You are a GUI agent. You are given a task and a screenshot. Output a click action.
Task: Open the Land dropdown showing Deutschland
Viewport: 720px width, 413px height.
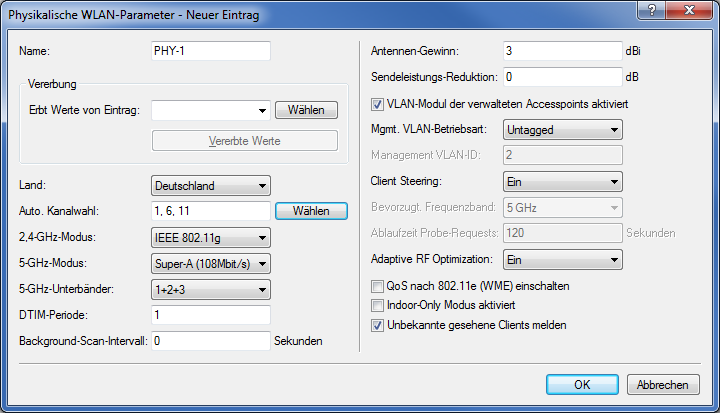[211, 185]
